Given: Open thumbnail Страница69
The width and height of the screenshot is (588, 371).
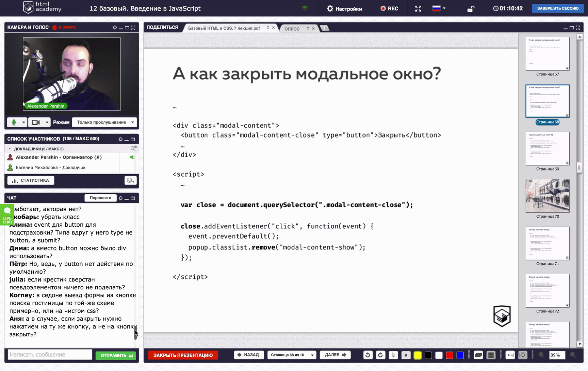Looking at the screenshot, I should (x=548, y=149).
